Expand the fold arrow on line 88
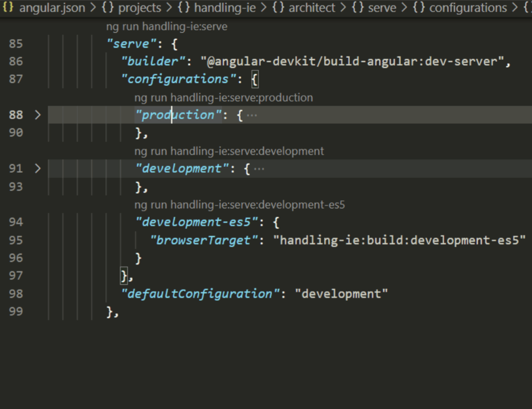 tap(37, 115)
